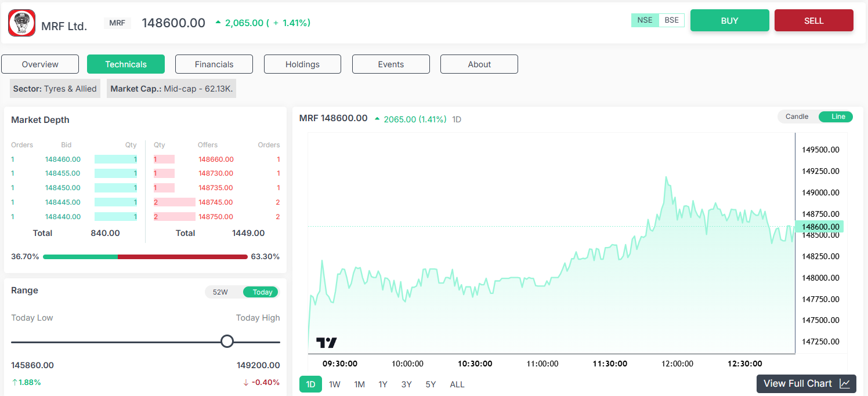Select offer price 148735.00
The width and height of the screenshot is (868, 396).
[216, 188]
